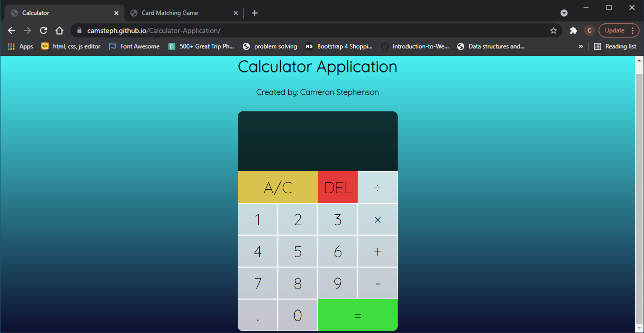
Task: Open the Reading list panel
Action: pos(615,46)
